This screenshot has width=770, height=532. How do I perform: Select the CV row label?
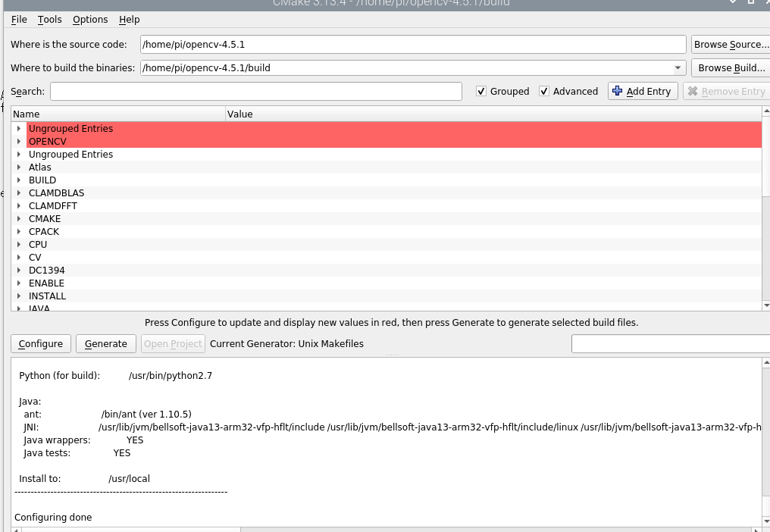(35, 258)
